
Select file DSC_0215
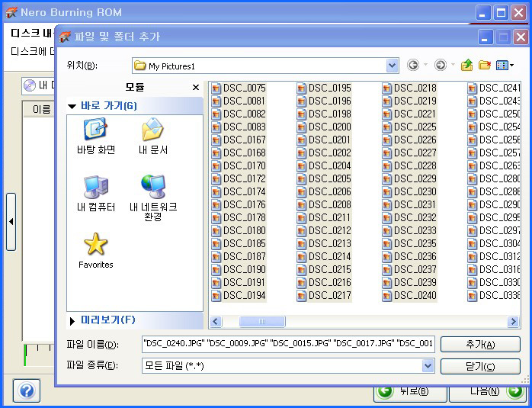(x=324, y=269)
